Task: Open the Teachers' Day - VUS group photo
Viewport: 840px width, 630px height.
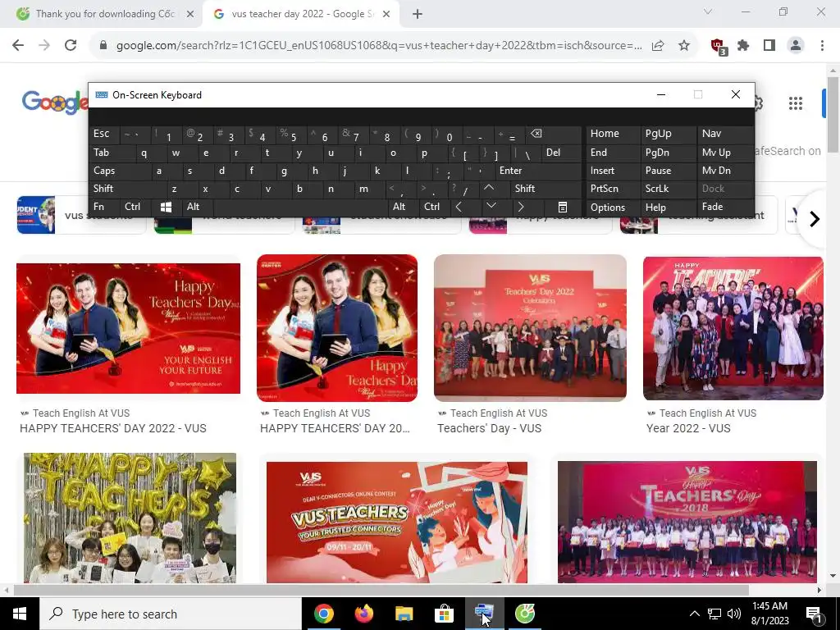Action: click(530, 328)
